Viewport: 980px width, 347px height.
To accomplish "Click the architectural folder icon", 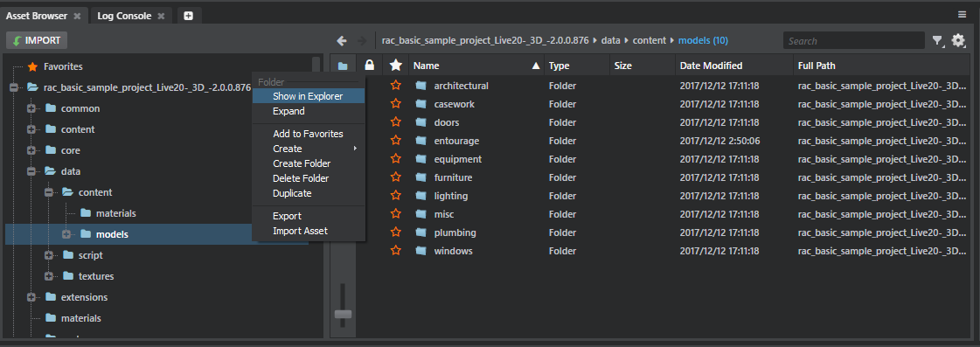I will (x=420, y=86).
